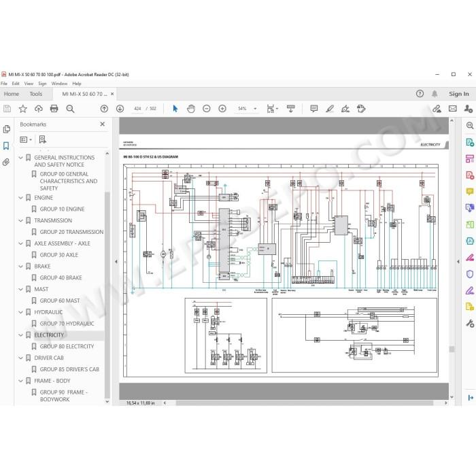Click the Sign In button

pyautogui.click(x=459, y=94)
